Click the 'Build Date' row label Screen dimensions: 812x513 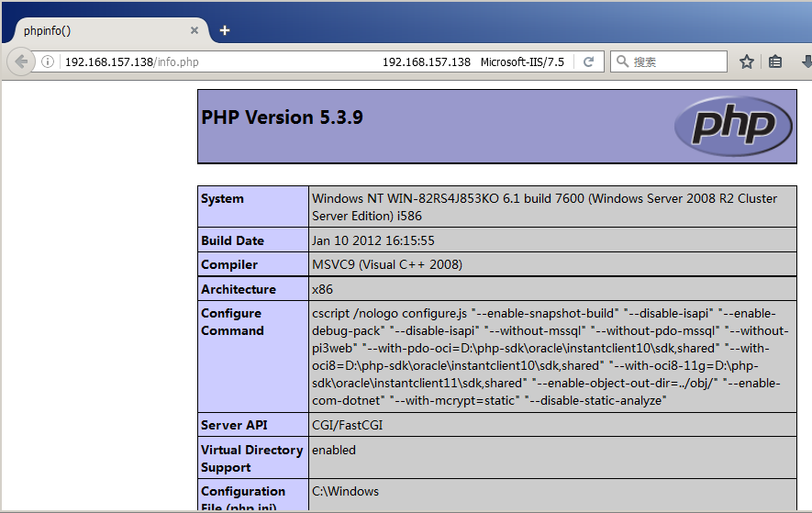tap(232, 240)
